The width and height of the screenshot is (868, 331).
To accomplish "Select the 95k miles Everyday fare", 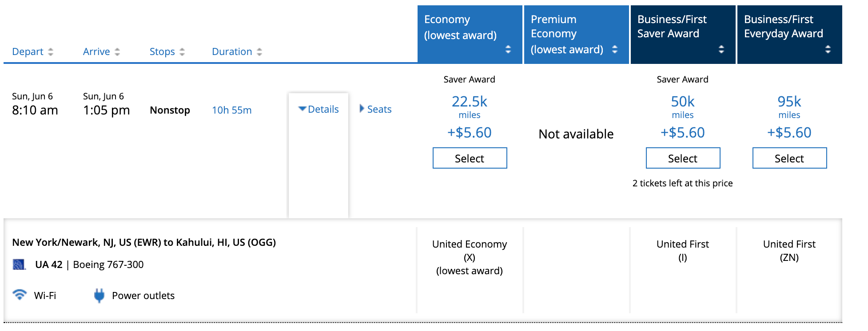I will pyautogui.click(x=789, y=158).
